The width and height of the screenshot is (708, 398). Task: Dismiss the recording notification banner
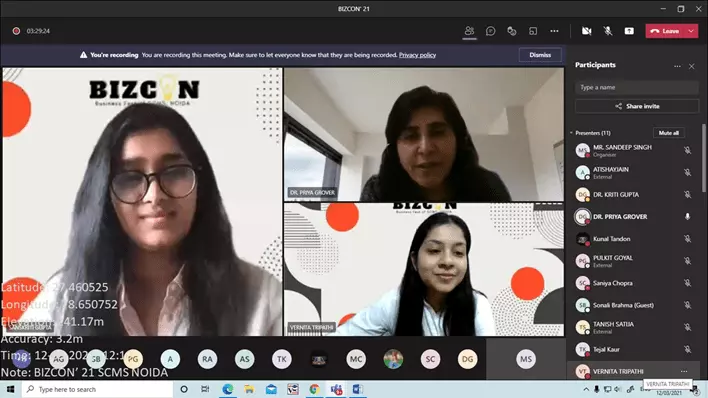pos(540,55)
